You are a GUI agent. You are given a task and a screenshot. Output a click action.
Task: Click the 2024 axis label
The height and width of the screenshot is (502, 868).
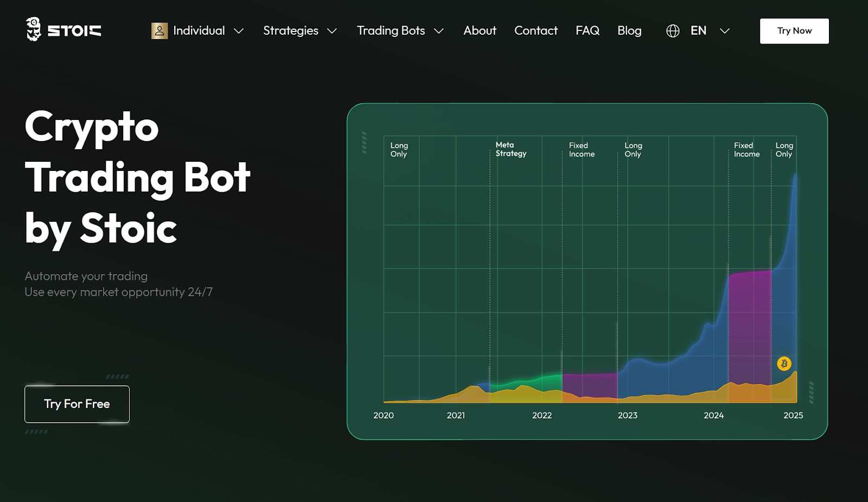(714, 415)
